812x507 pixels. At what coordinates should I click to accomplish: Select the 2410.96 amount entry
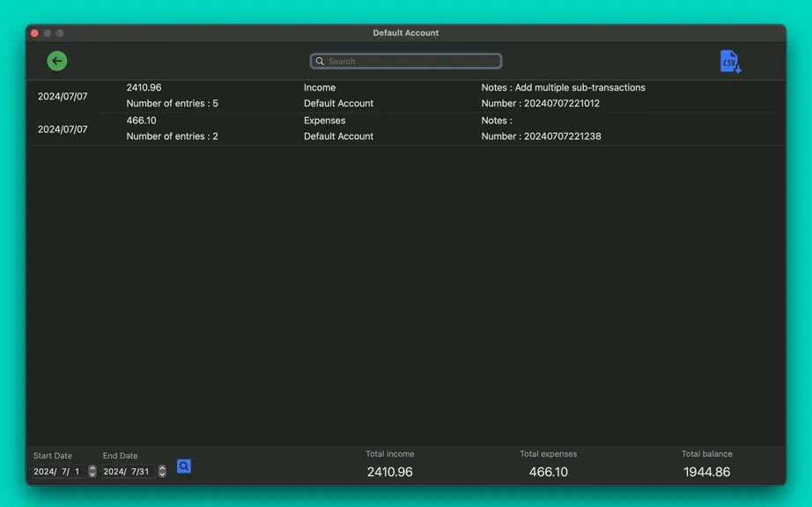click(x=144, y=87)
